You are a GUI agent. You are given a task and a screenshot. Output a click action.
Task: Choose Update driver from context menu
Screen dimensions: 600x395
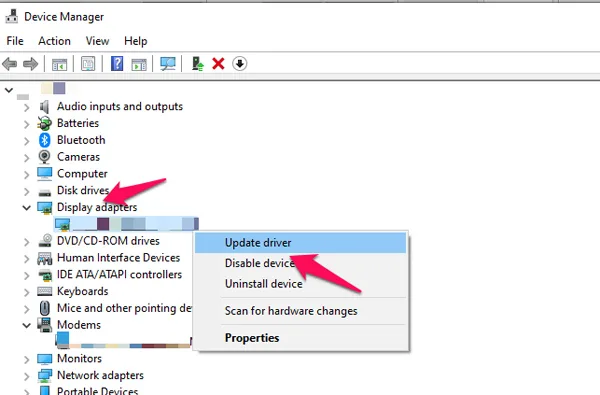point(300,243)
